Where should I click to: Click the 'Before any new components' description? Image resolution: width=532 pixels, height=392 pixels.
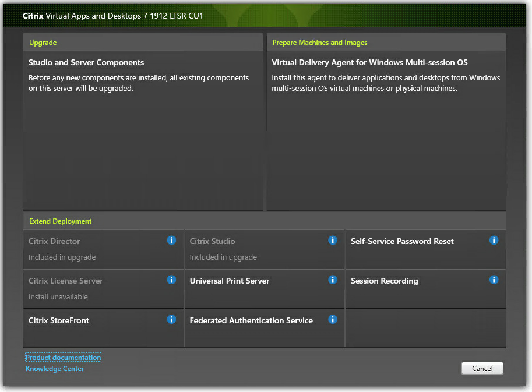139,83
